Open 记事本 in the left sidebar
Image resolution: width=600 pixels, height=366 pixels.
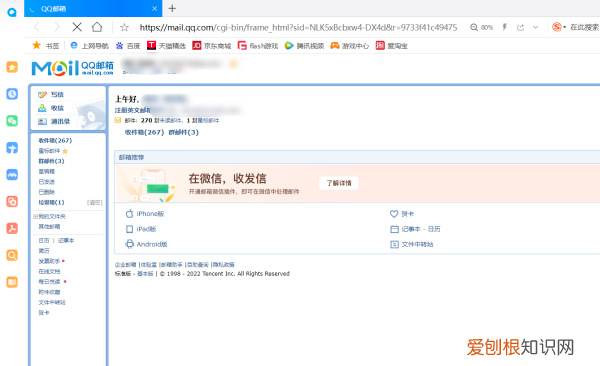point(66,240)
